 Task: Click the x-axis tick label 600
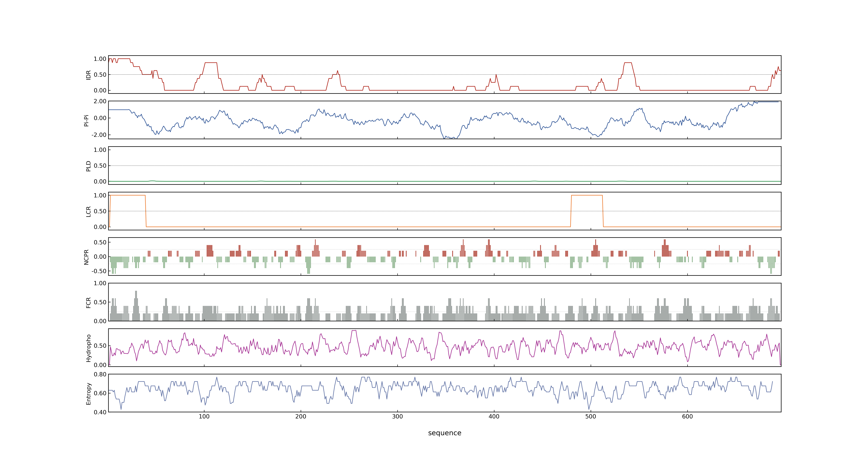pyautogui.click(x=687, y=416)
